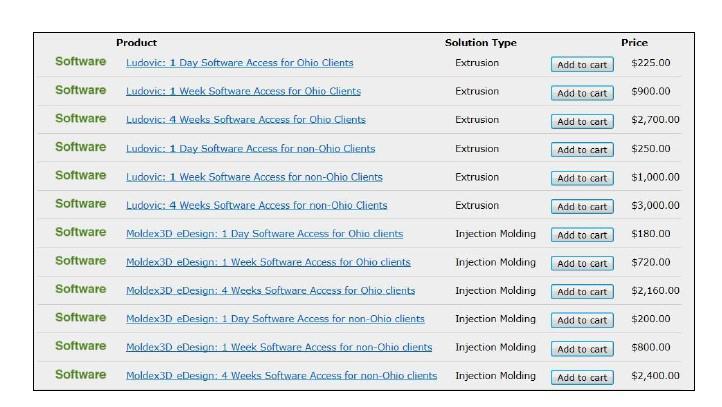
Task: Open Ludovic 1 Day non-Ohio Clients link
Action: 250,148
